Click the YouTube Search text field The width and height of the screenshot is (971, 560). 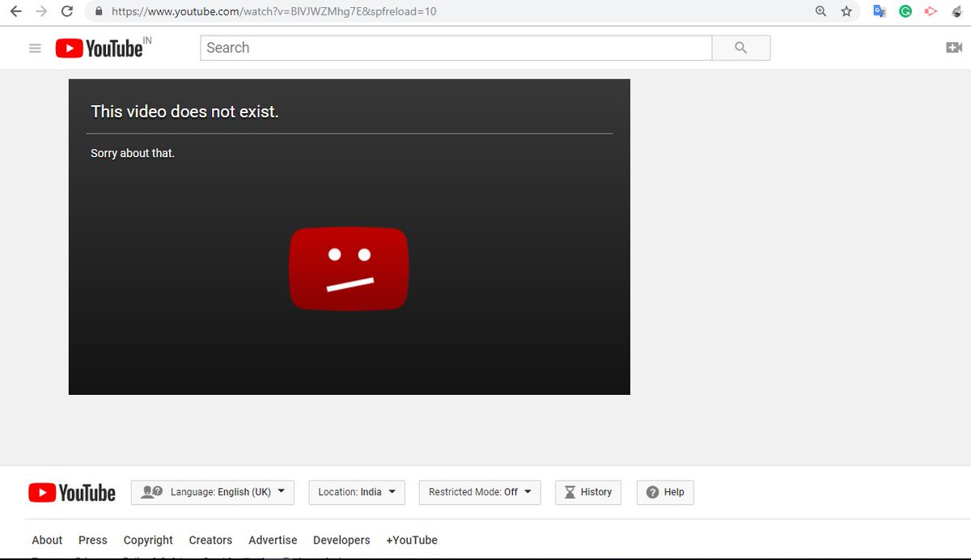click(456, 48)
